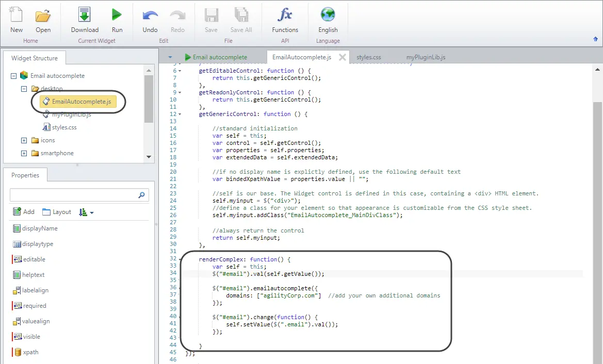Click the code line 'var self = this;' at line 15
This screenshot has height=364, width=603.
tap(239, 136)
